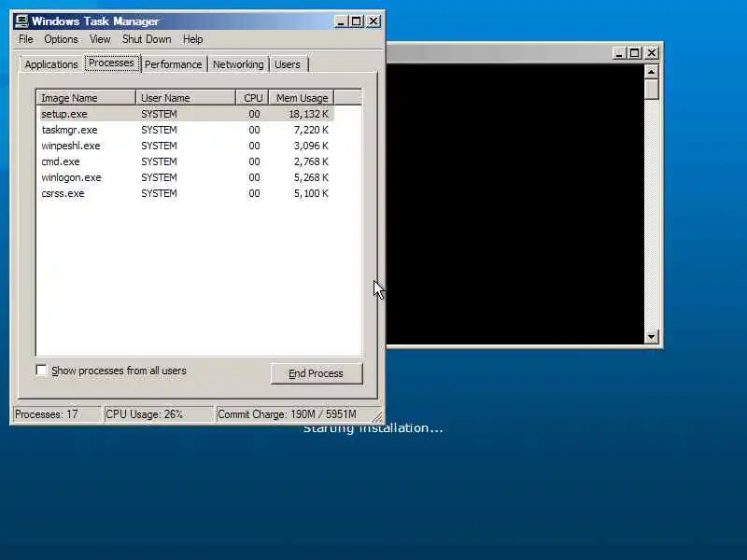Click the End Process button
The width and height of the screenshot is (747, 560).
point(317,373)
